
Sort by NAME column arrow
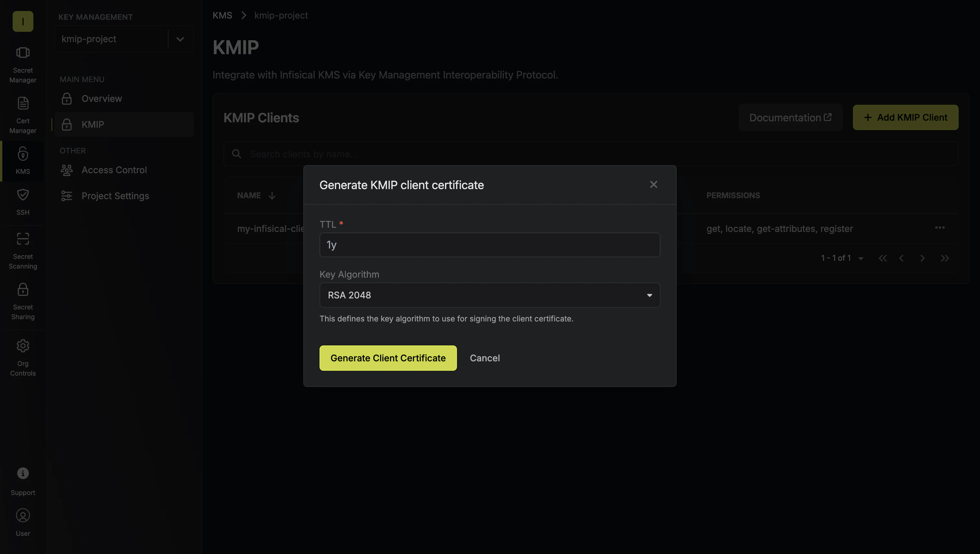[272, 195]
